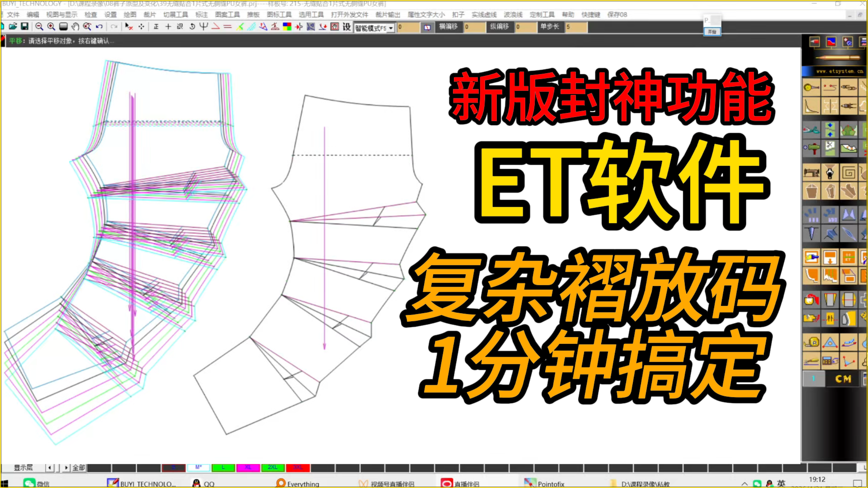Open the color palette swatch in the toolbar
This screenshot has width=868, height=488.
pos(288,26)
